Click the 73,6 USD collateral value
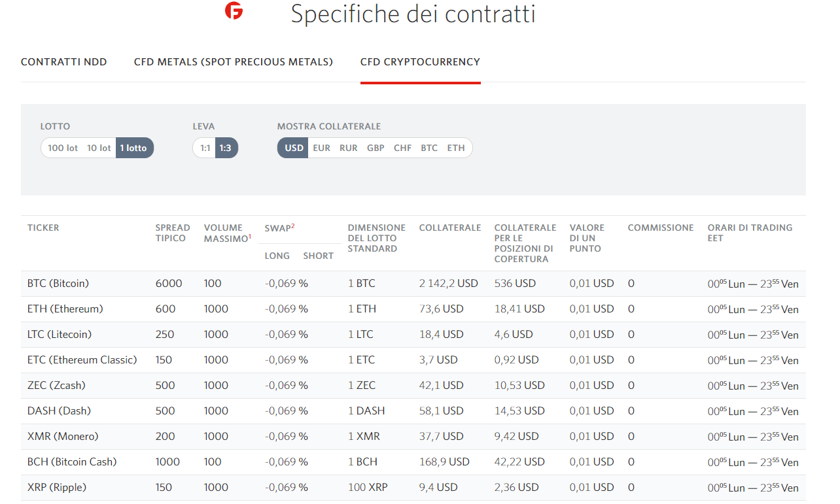840x504 pixels. tap(442, 309)
